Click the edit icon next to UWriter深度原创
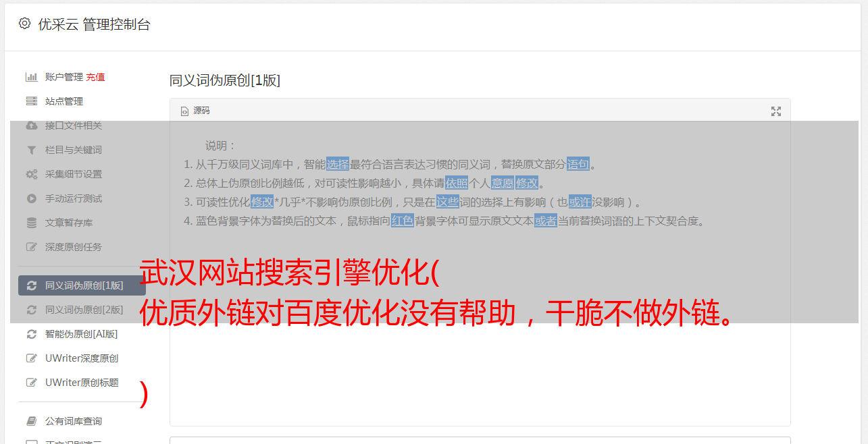The image size is (868, 444). click(x=31, y=358)
